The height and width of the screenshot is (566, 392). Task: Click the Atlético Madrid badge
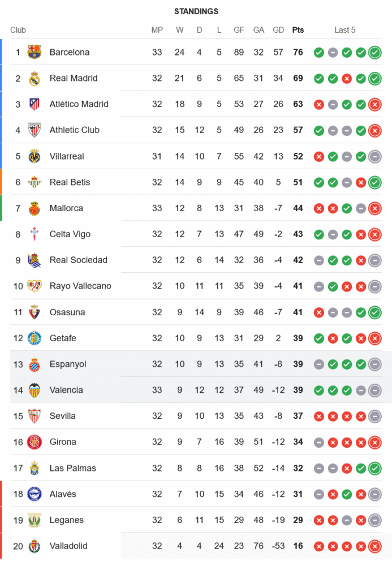click(35, 104)
